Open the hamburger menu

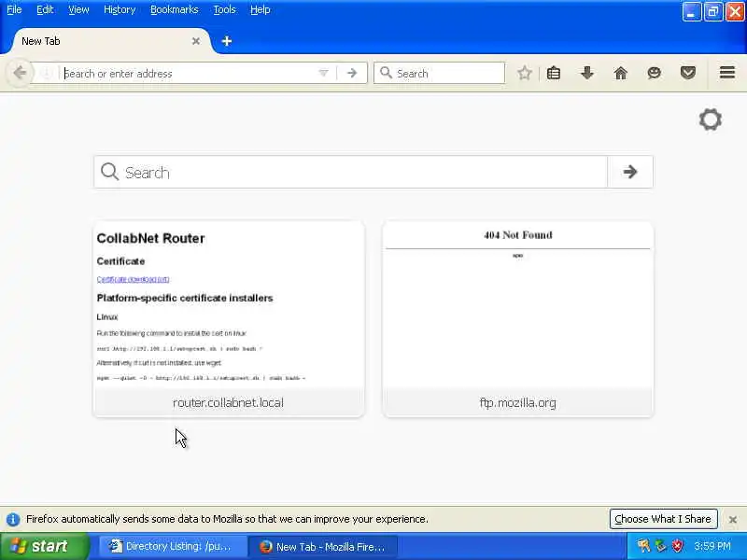727,73
